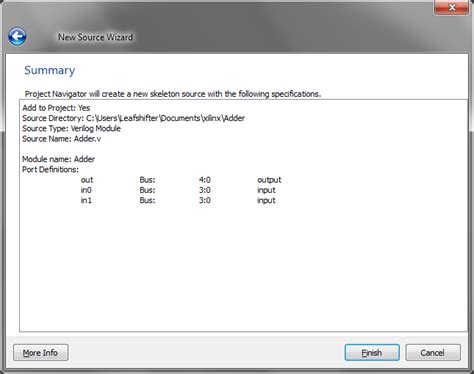Click the 'output' direction text

[269, 180]
